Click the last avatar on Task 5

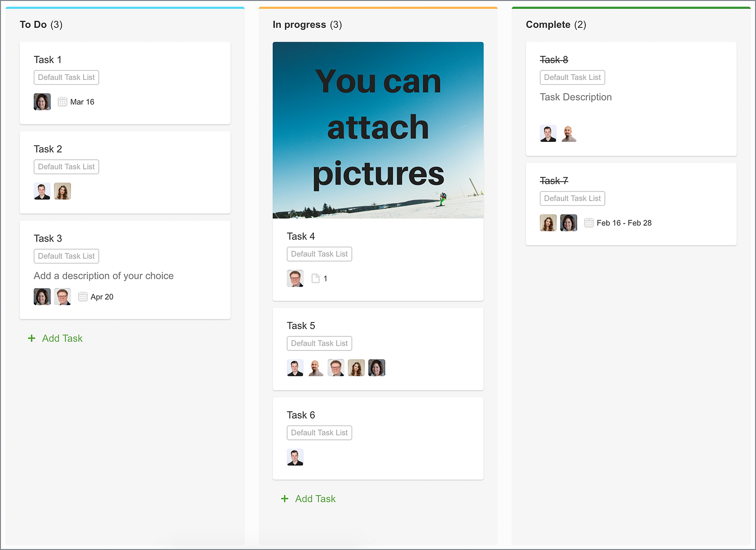tap(377, 367)
